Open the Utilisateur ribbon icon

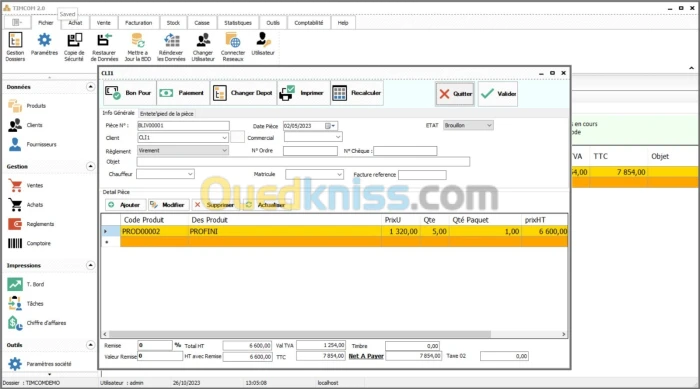point(262,44)
